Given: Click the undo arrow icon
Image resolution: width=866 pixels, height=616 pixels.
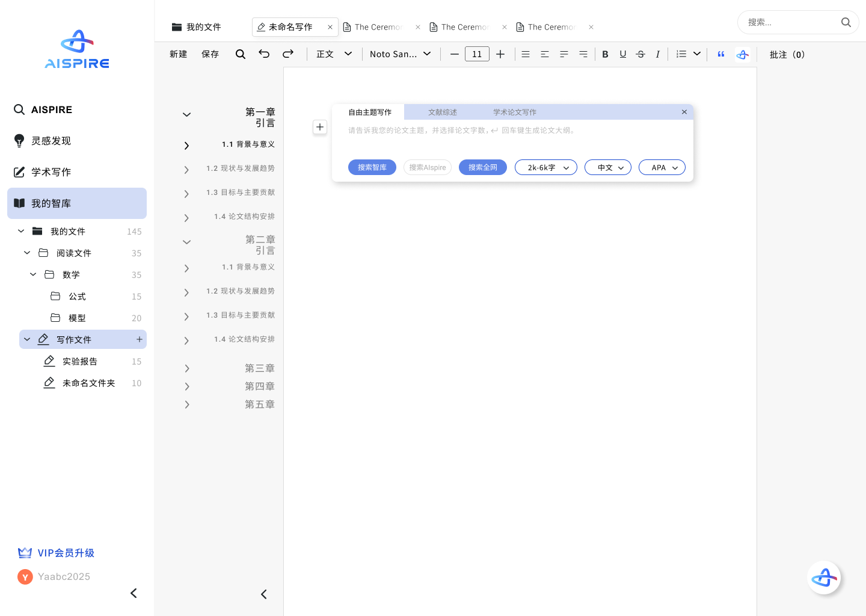Looking at the screenshot, I should point(264,54).
